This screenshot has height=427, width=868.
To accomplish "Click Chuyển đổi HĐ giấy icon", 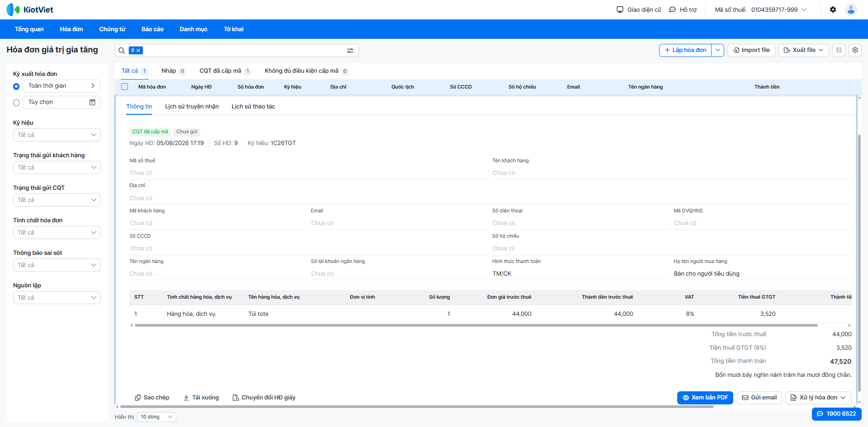I will point(236,398).
